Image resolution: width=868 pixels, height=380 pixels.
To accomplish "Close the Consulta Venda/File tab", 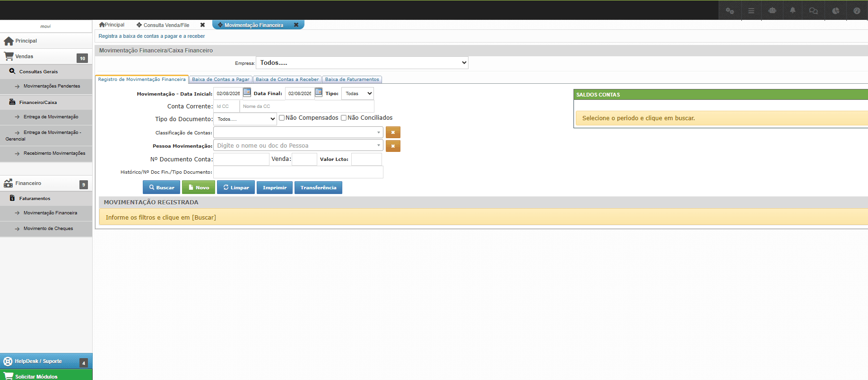I will click(x=202, y=25).
